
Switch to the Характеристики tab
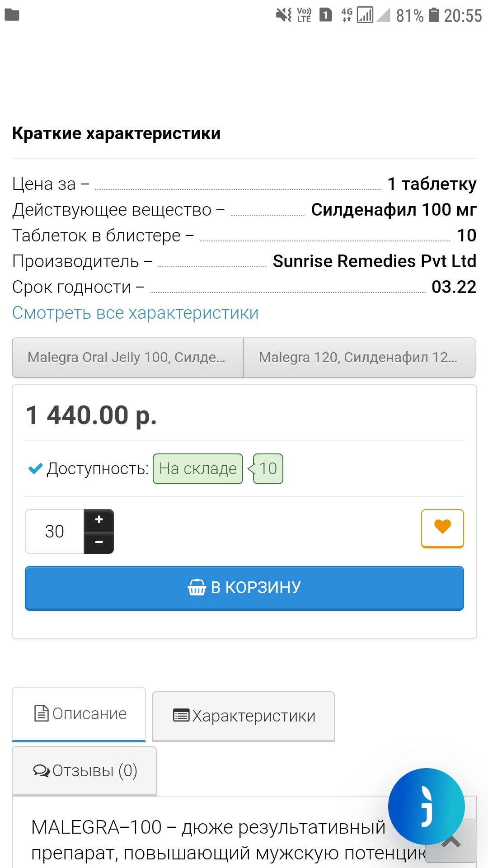pos(243,716)
